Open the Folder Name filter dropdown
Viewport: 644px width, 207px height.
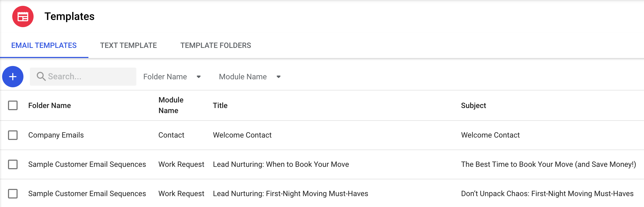pyautogui.click(x=172, y=77)
